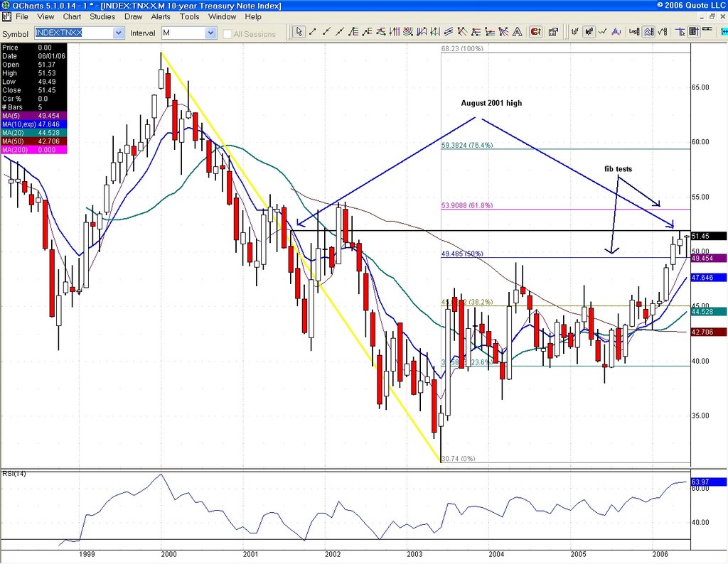Click the MA(200) legend row
Image resolution: width=728 pixels, height=564 pixels.
pos(34,150)
